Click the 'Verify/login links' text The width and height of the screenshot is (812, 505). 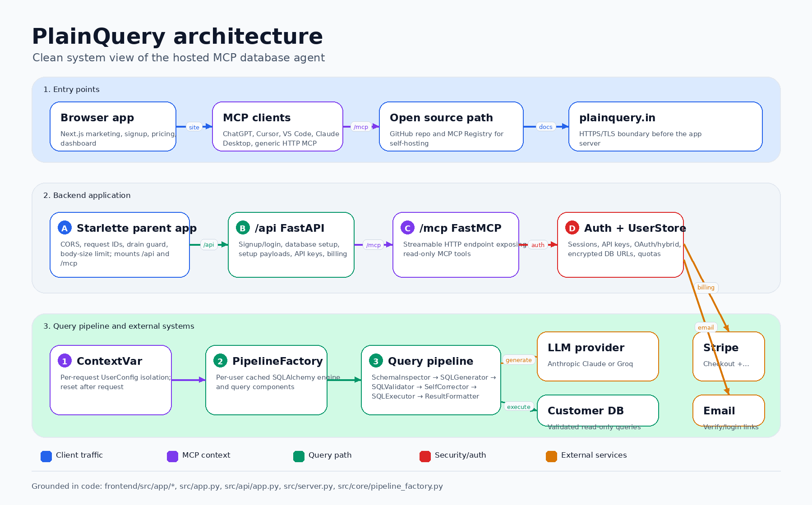coord(731,427)
